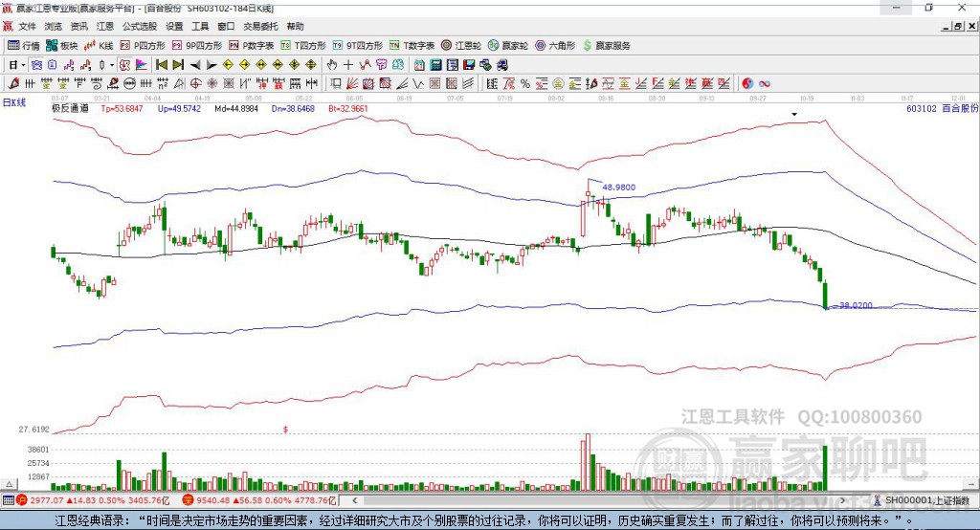Viewport: 980px width, 530px height.
Task: Click the 2977.07 index value in status bar
Action: coord(47,500)
